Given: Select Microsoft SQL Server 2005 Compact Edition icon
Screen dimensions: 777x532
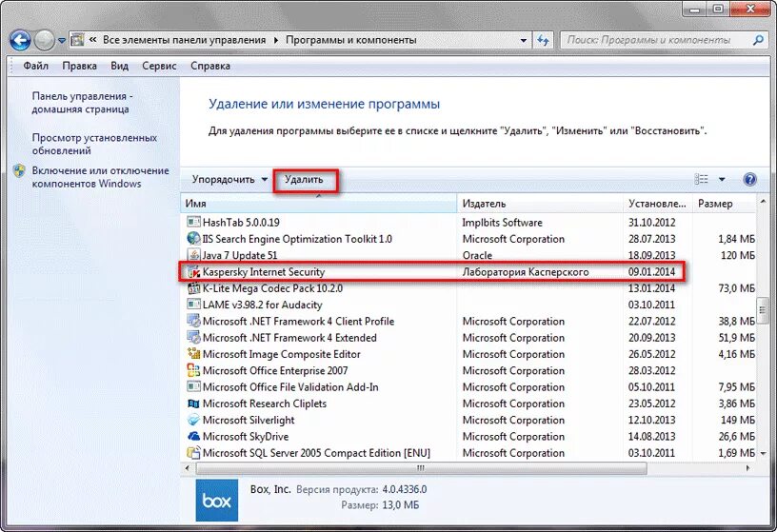Looking at the screenshot, I should pyautogui.click(x=193, y=453).
